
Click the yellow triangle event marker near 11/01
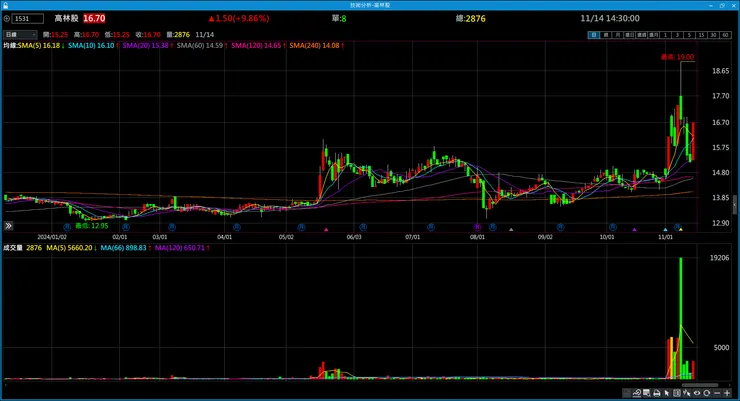(x=681, y=230)
